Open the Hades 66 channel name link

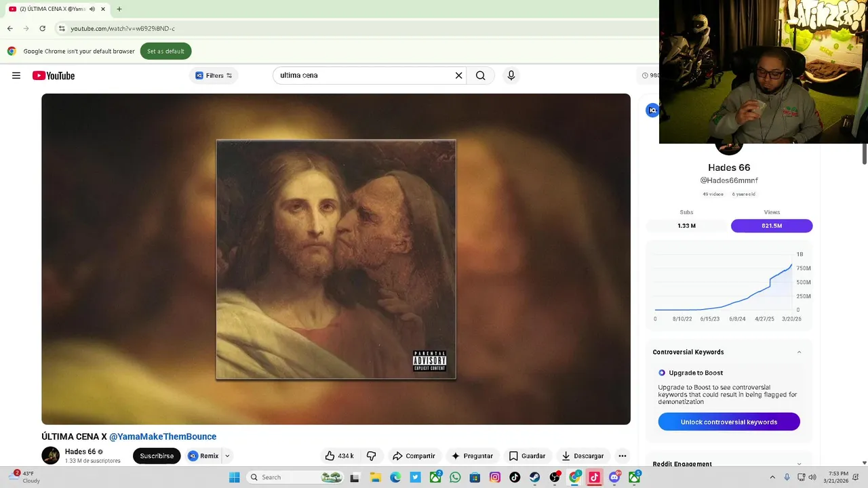point(80,452)
